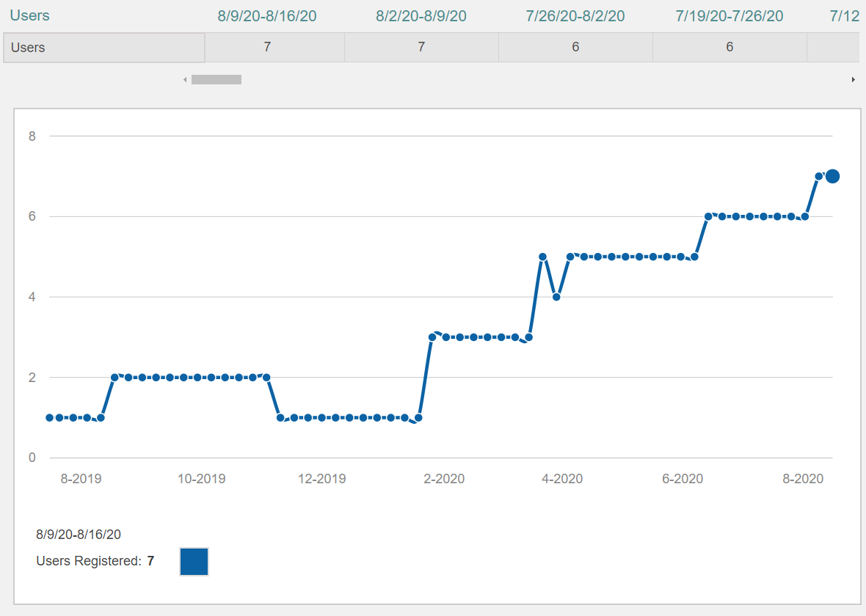Click the blue Users Registered legend swatch
Image resolution: width=866 pixels, height=616 pixels.
pyautogui.click(x=194, y=562)
